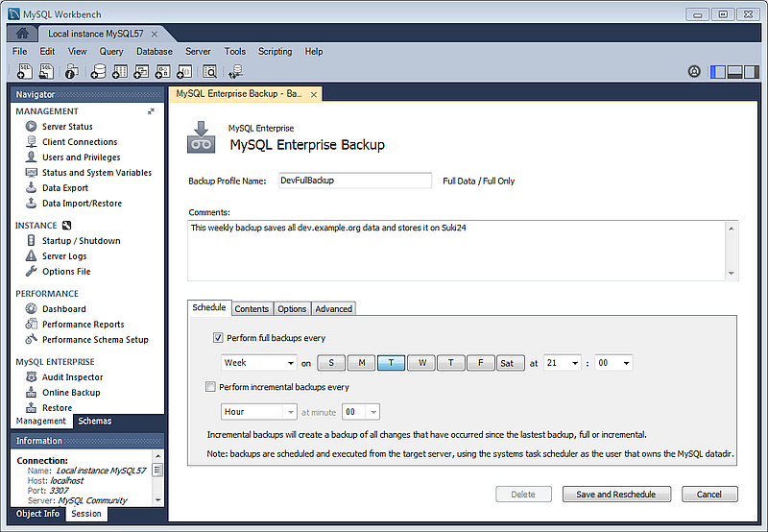768x532 pixels.
Task: Switch to the Advanced tab
Action: tap(333, 308)
